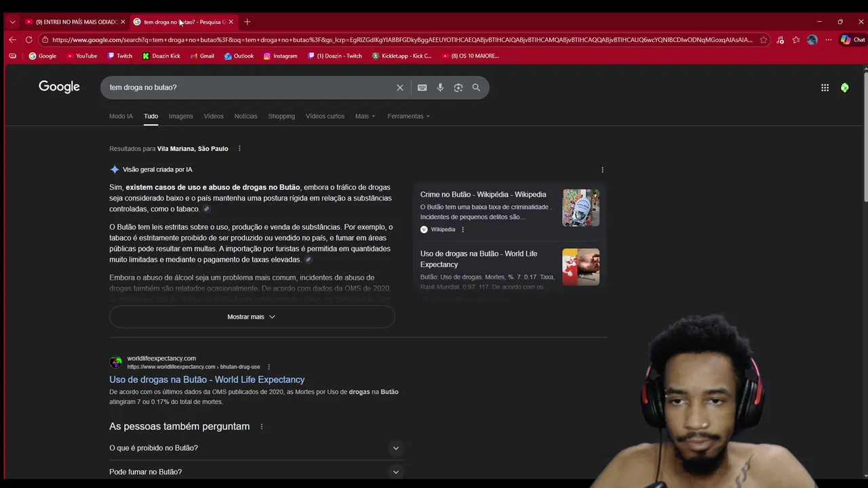The width and height of the screenshot is (868, 488).
Task: Open the Instagram bookmark
Action: [281, 56]
